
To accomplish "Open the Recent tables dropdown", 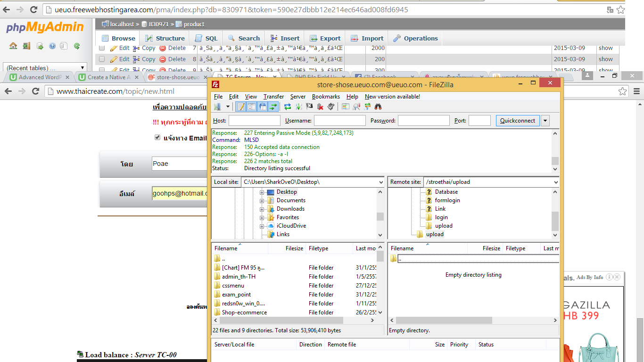I will point(45,68).
